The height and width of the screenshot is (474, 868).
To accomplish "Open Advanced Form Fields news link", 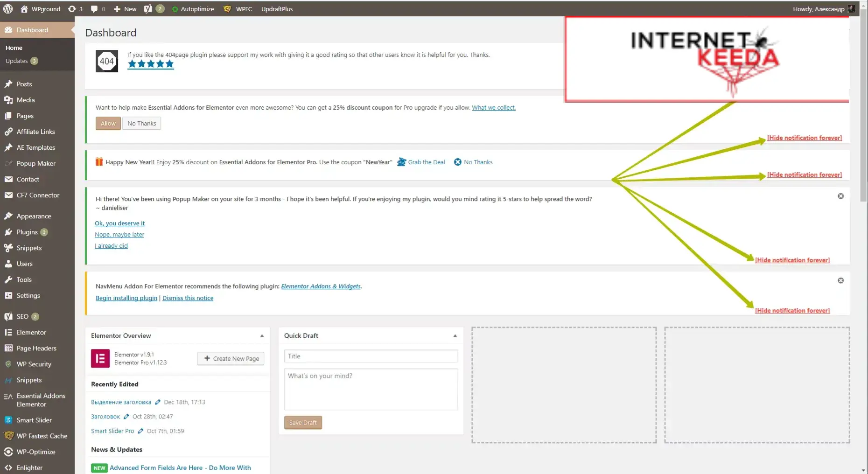I will click(180, 467).
